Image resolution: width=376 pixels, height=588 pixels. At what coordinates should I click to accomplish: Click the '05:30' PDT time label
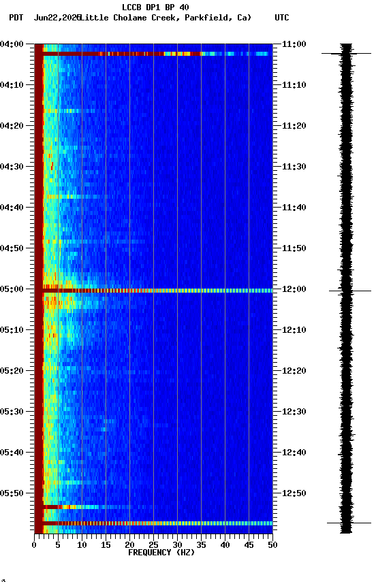tap(12, 412)
